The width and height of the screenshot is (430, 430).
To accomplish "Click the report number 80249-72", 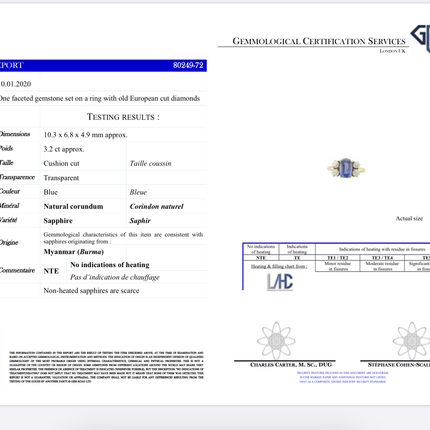I will 188,65.
